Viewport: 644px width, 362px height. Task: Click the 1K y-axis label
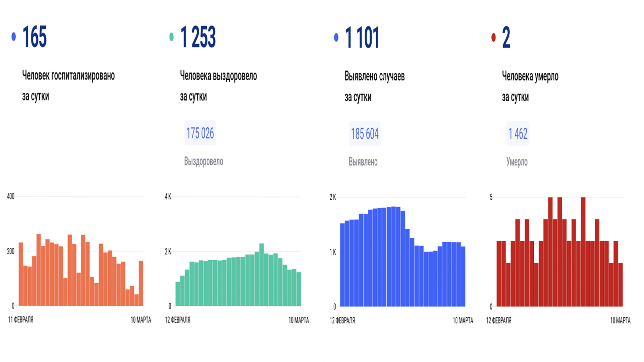[333, 252]
